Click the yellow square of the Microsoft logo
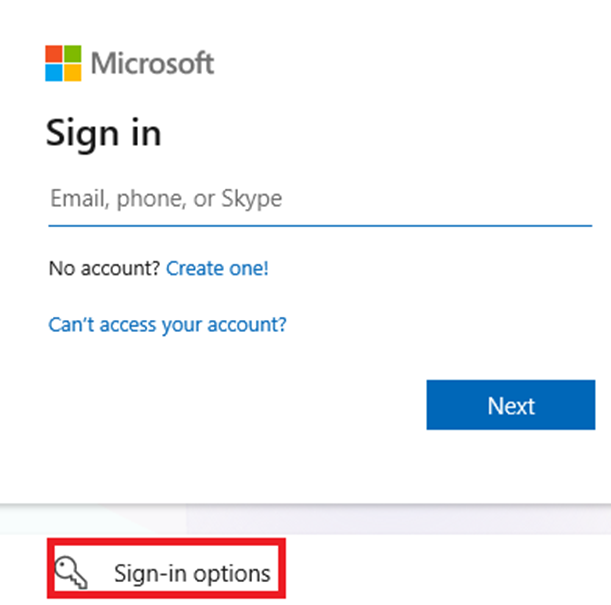This screenshot has height=605, width=611. tap(71, 72)
